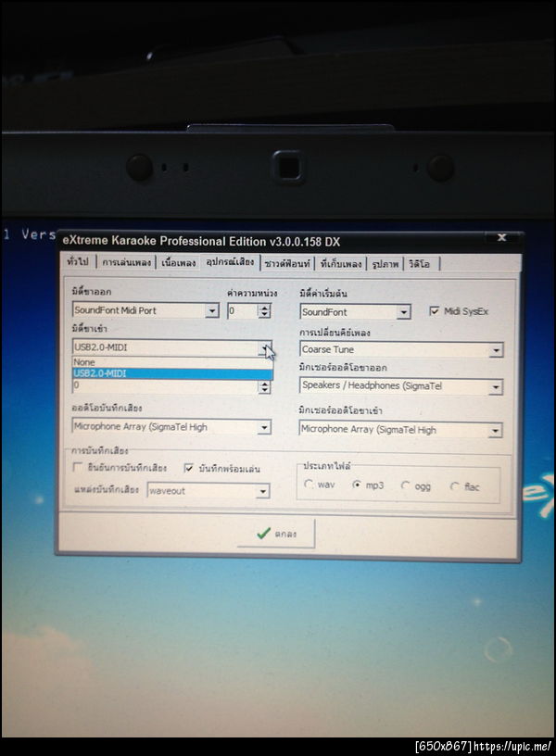Image resolution: width=556 pixels, height=756 pixels.
Task: Choose None in the MIDI input list
Action: pyautogui.click(x=172, y=362)
